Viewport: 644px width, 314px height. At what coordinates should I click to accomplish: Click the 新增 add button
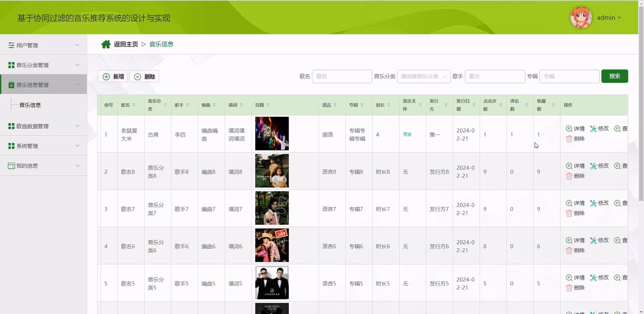113,76
